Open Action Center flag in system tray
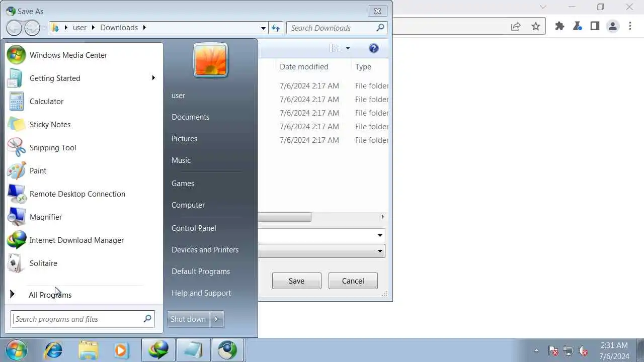Screen dimensions: 644x362 553,351
